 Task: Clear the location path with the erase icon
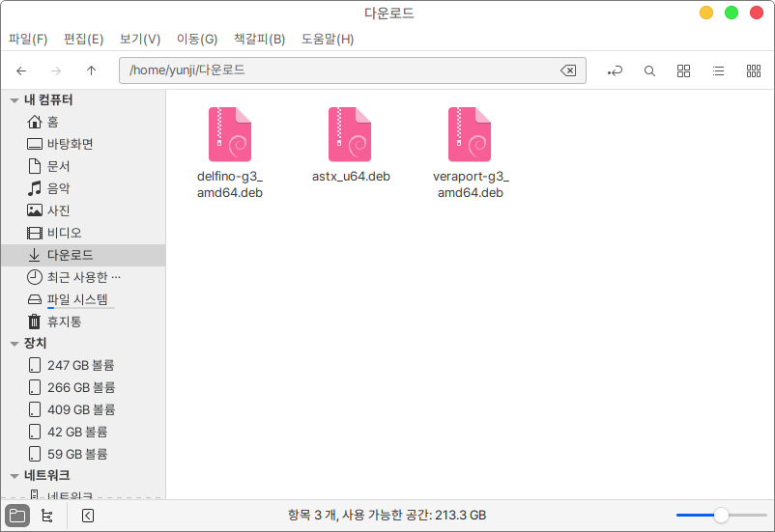(x=568, y=70)
